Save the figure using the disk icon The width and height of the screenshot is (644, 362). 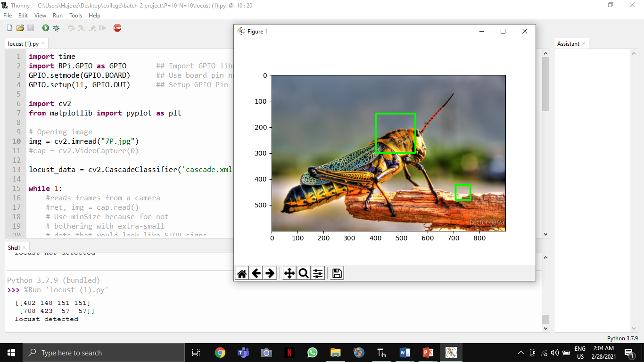point(336,272)
